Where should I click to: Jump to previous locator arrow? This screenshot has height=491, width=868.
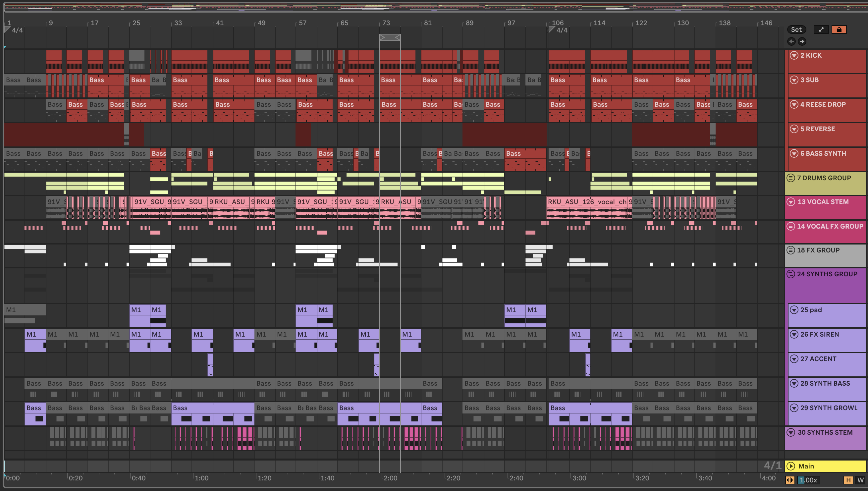pyautogui.click(x=791, y=41)
